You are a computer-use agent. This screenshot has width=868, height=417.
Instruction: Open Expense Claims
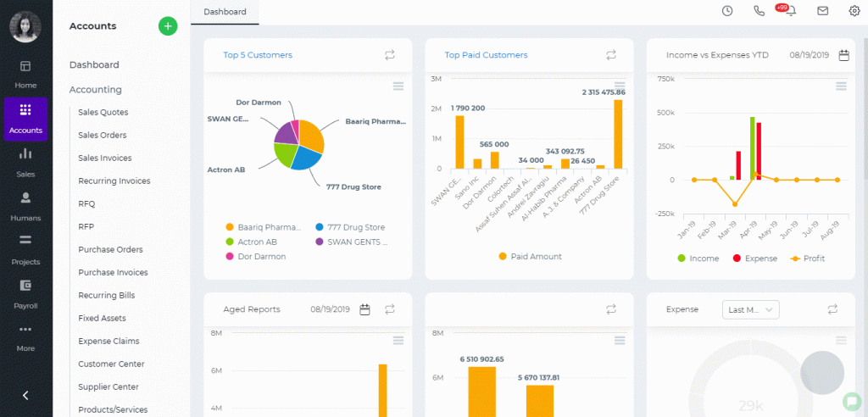(108, 341)
